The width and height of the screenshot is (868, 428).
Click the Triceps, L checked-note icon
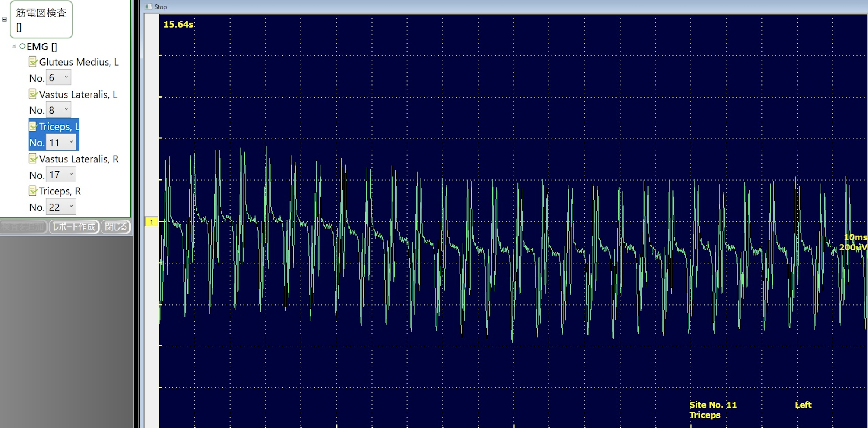[x=33, y=127]
